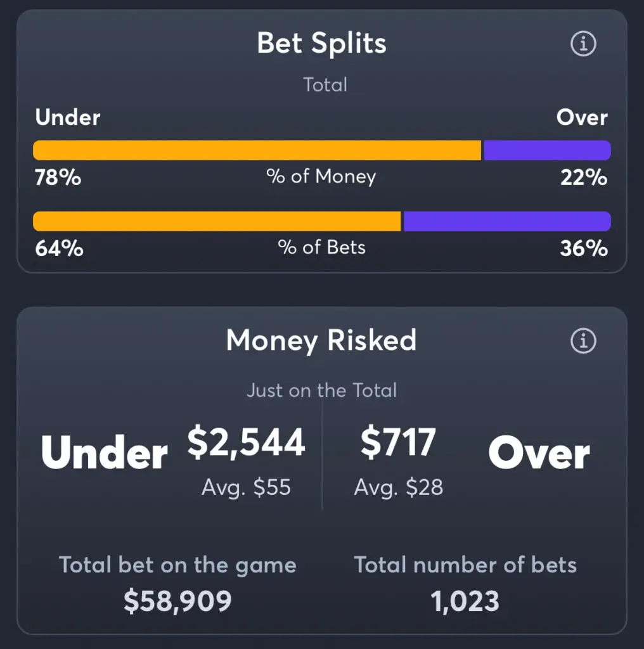Click the 36% bets percentage
Image resolution: width=644 pixels, height=649 pixels.
point(584,248)
